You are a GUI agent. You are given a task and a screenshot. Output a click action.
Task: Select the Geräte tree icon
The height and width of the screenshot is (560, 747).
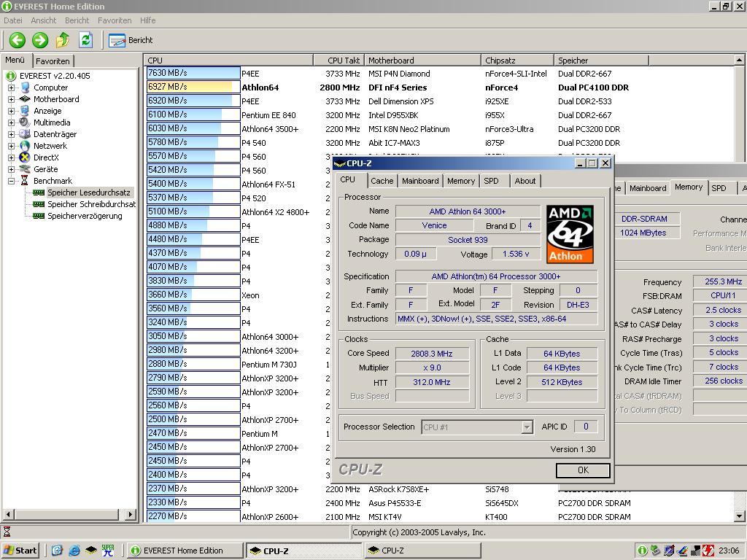click(x=25, y=169)
